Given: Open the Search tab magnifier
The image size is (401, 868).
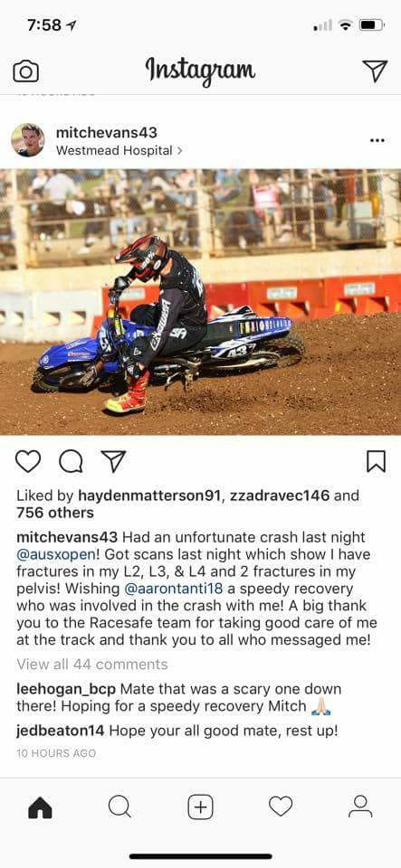Looking at the screenshot, I should (119, 807).
